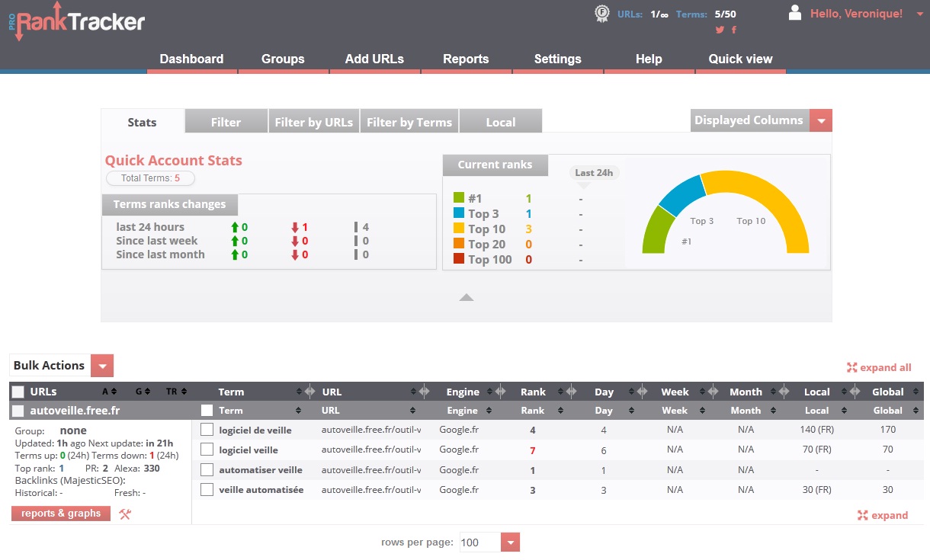The width and height of the screenshot is (930, 560).
Task: Open tools icon beside reports & graphs
Action: (x=125, y=514)
